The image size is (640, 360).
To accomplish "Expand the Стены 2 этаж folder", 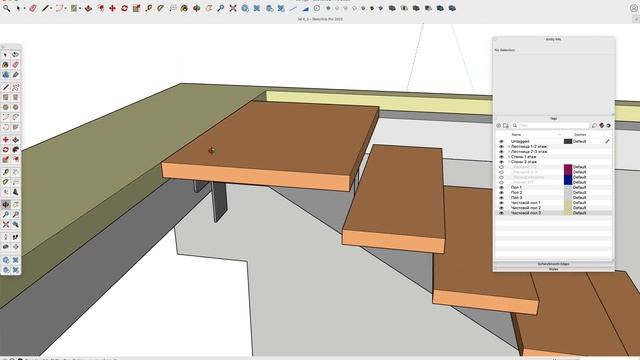I will pos(509,162).
